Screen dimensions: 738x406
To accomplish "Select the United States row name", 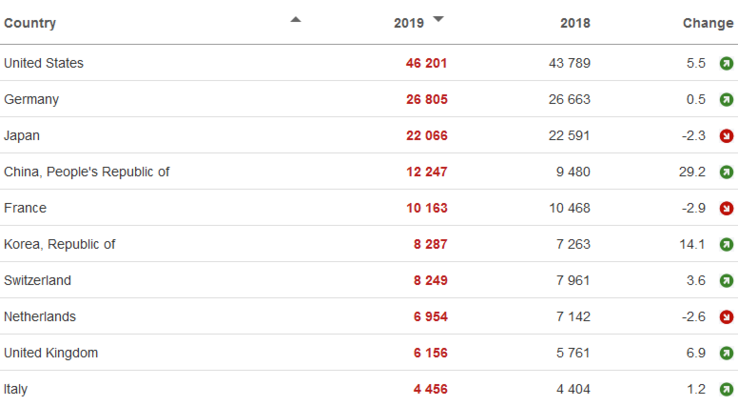I will coord(44,63).
